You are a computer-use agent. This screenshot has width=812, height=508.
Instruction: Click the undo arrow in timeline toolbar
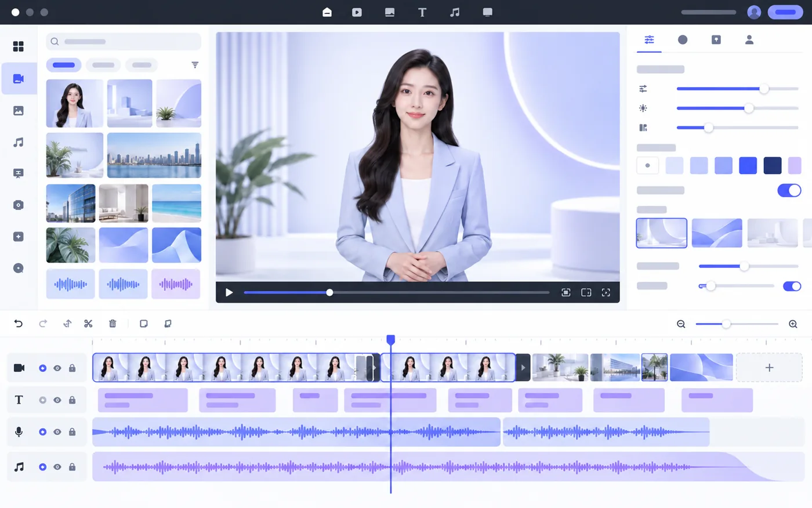tap(19, 324)
